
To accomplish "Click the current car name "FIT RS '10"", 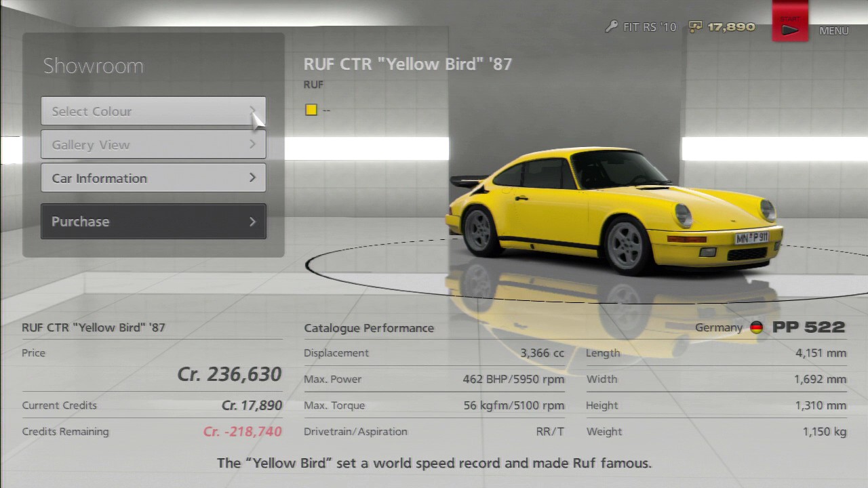I will 650,27.
